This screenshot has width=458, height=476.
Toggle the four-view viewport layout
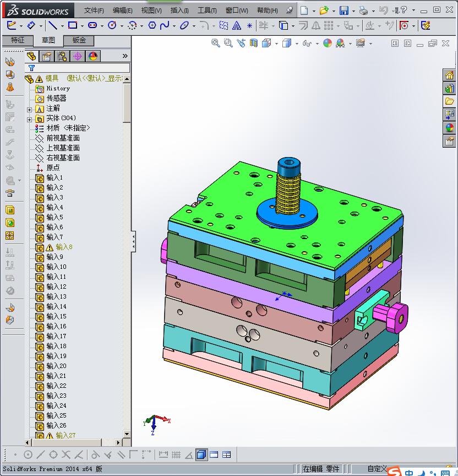tap(227, 455)
